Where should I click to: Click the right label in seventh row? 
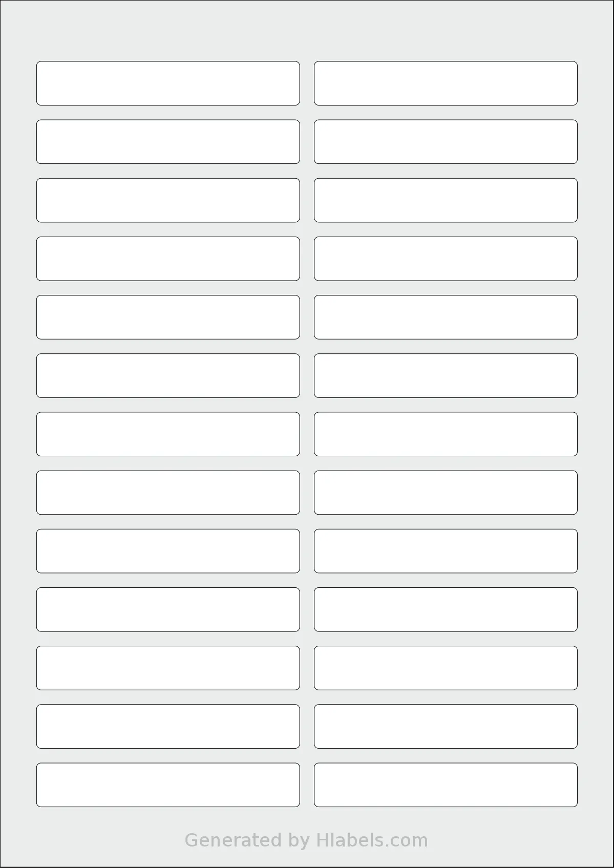click(x=446, y=434)
